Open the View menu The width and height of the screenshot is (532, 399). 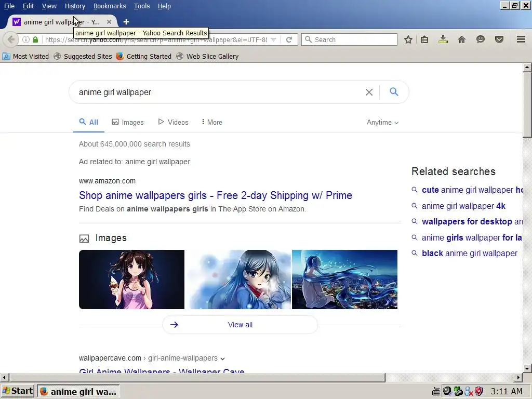click(x=49, y=6)
